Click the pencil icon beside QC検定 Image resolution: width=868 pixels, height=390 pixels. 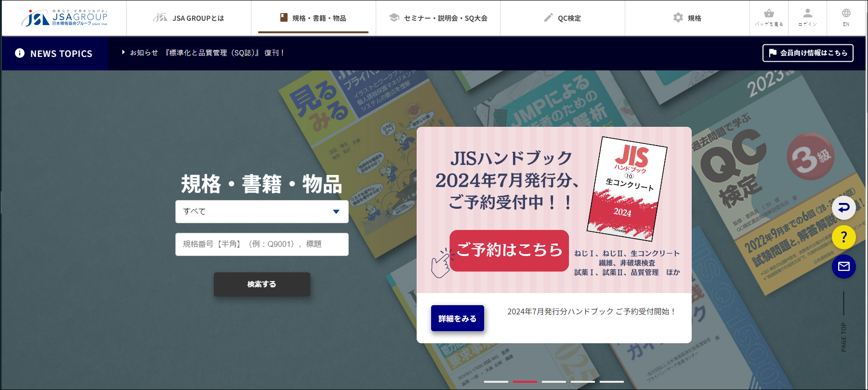pos(549,18)
